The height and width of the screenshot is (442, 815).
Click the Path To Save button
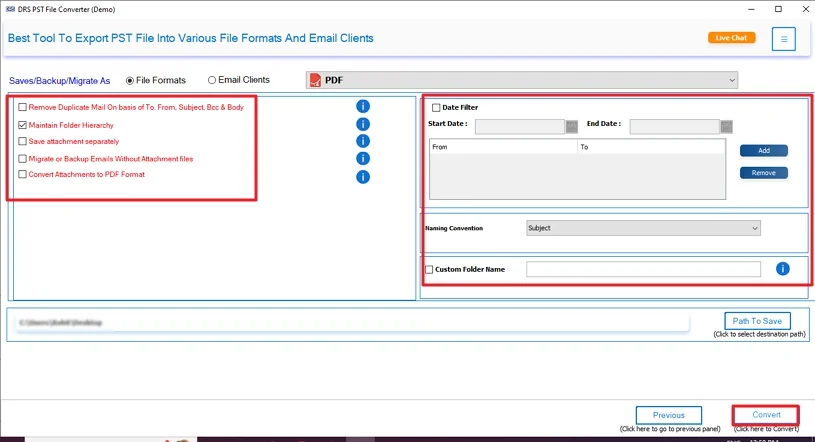tap(757, 321)
